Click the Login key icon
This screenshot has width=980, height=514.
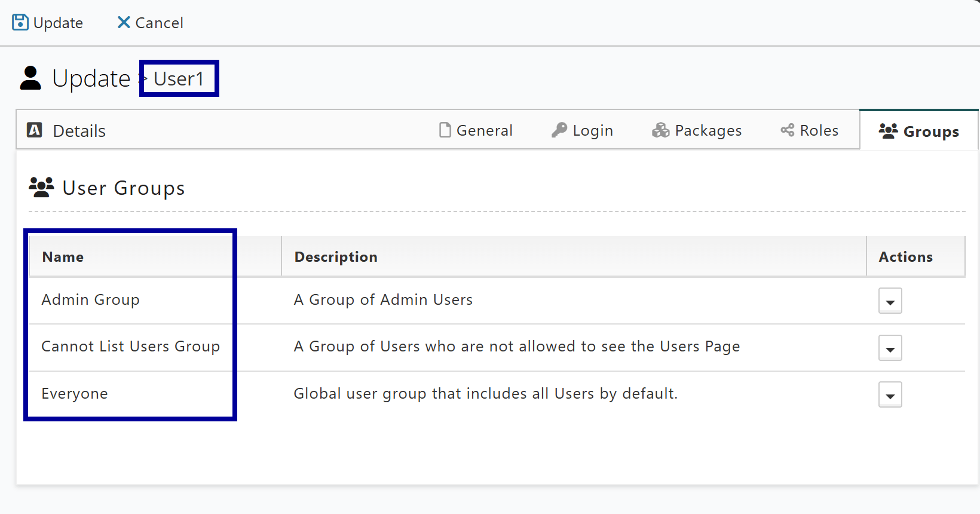tap(559, 130)
